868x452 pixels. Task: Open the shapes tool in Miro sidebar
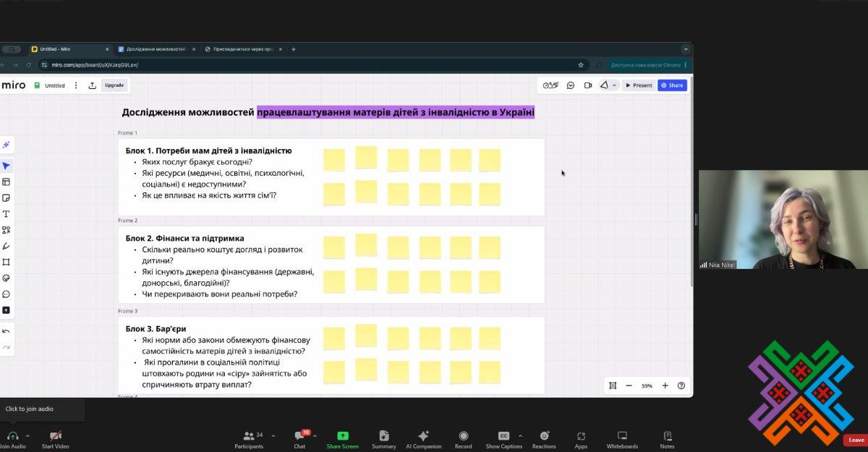tap(6, 230)
